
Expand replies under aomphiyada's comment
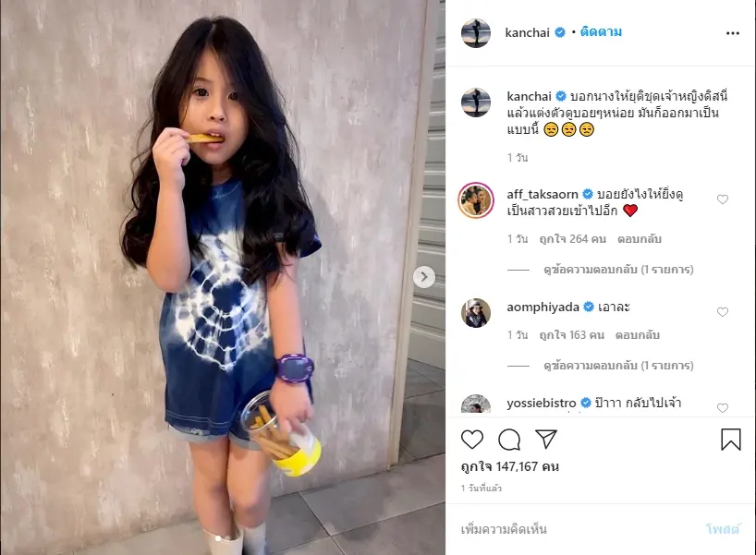pos(618,366)
